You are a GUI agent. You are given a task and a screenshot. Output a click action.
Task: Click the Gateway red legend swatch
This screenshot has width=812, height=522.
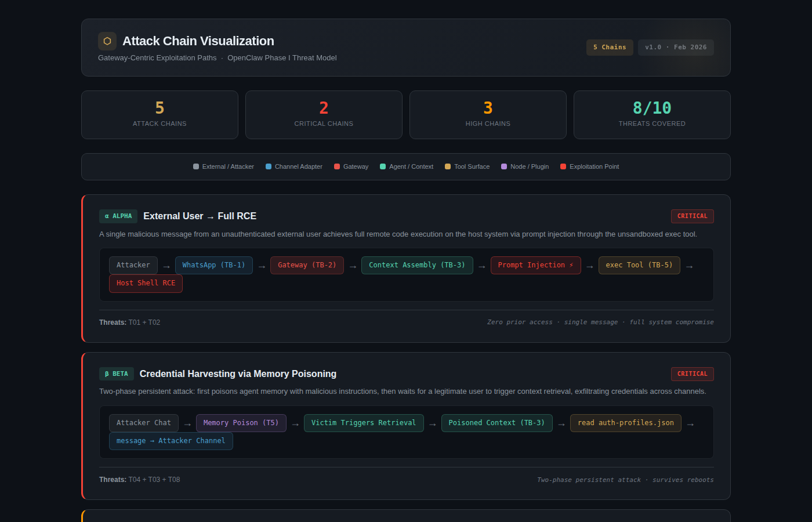pos(337,166)
